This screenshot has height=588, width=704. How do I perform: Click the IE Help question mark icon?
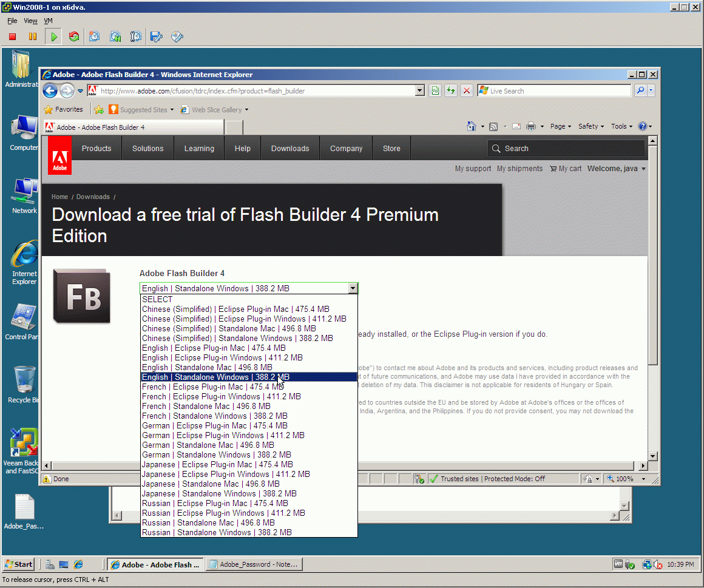(x=643, y=127)
